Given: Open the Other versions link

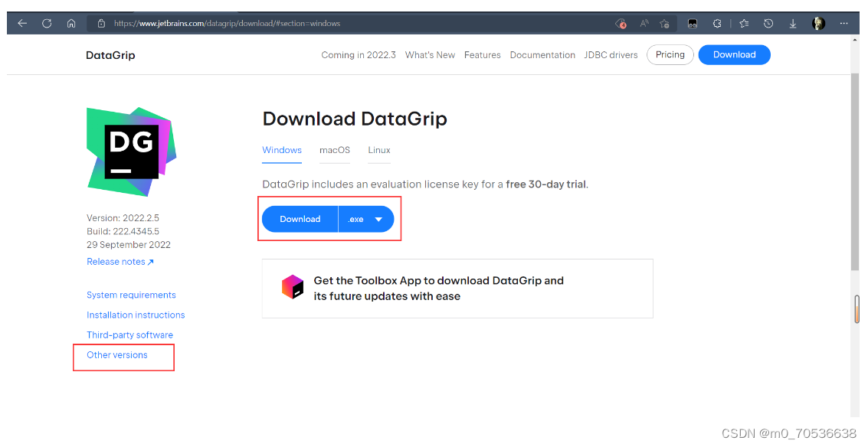Looking at the screenshot, I should click(x=116, y=354).
